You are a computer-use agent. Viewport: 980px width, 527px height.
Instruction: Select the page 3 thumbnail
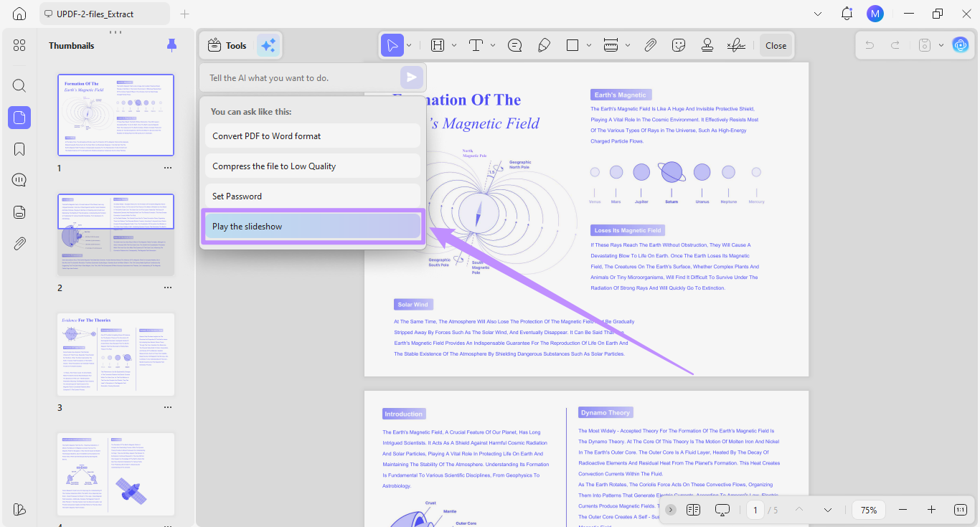[116, 355]
